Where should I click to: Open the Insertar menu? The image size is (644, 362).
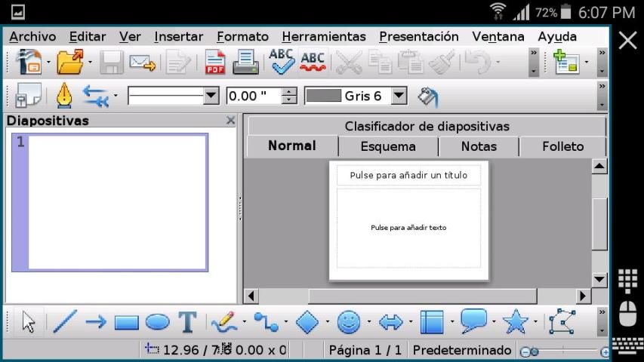click(x=178, y=36)
